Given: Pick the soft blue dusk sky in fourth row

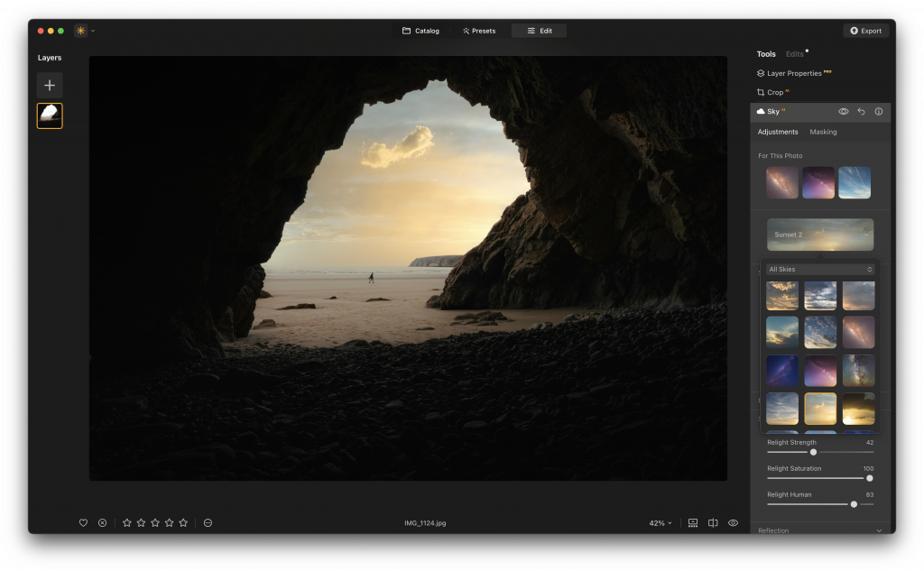Looking at the screenshot, I should point(782,409).
